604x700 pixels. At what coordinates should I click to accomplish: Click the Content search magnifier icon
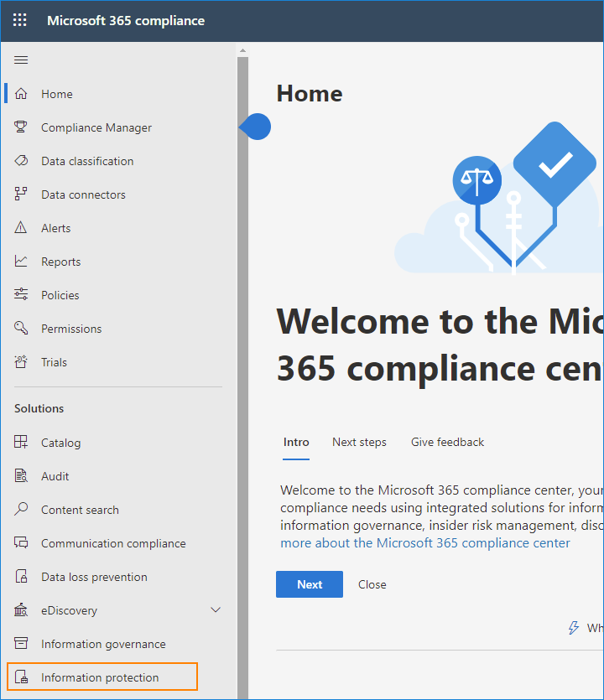(21, 509)
